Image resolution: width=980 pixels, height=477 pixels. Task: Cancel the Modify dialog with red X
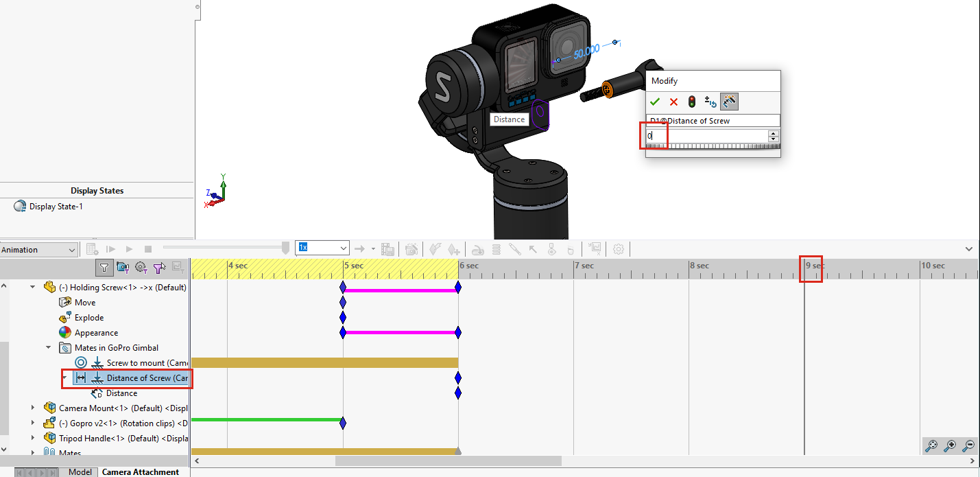click(x=673, y=102)
